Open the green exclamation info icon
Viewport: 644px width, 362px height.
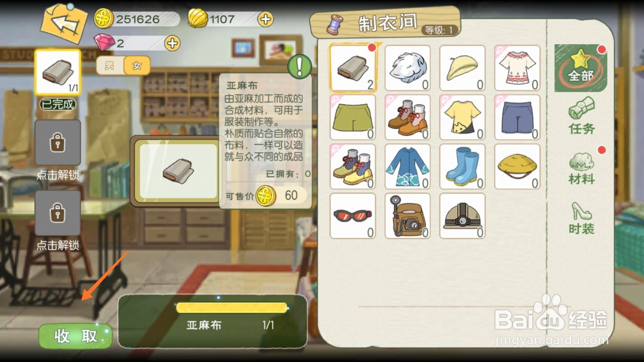300,67
